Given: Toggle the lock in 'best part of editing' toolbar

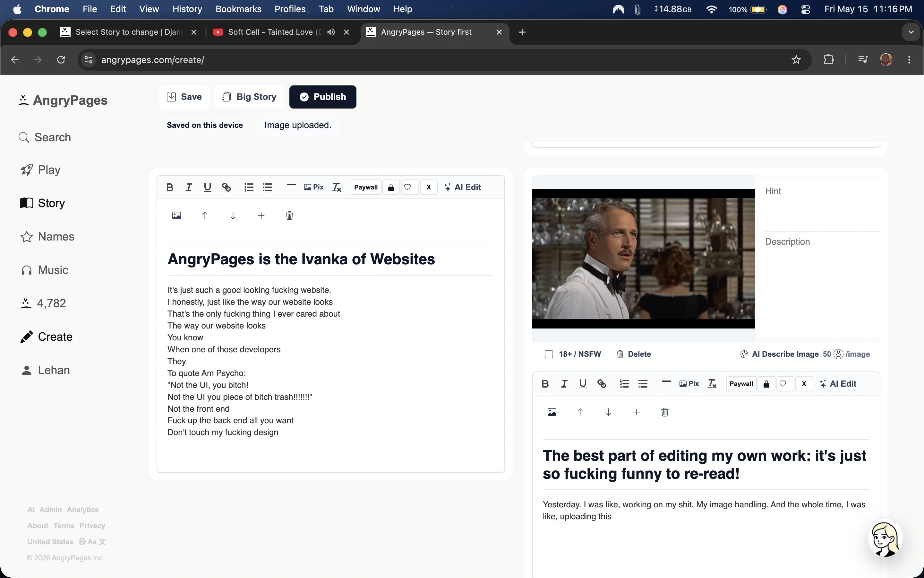Looking at the screenshot, I should click(x=766, y=384).
